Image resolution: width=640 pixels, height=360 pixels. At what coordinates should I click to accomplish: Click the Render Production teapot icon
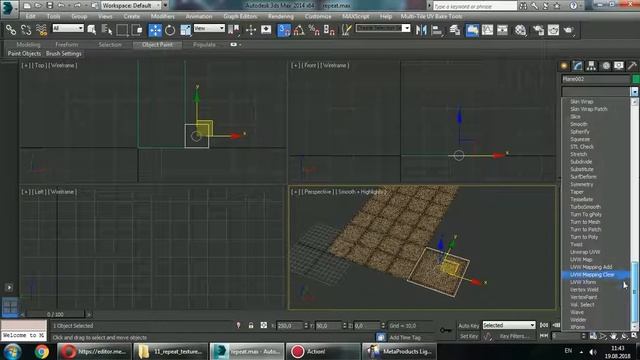[x=569, y=30]
